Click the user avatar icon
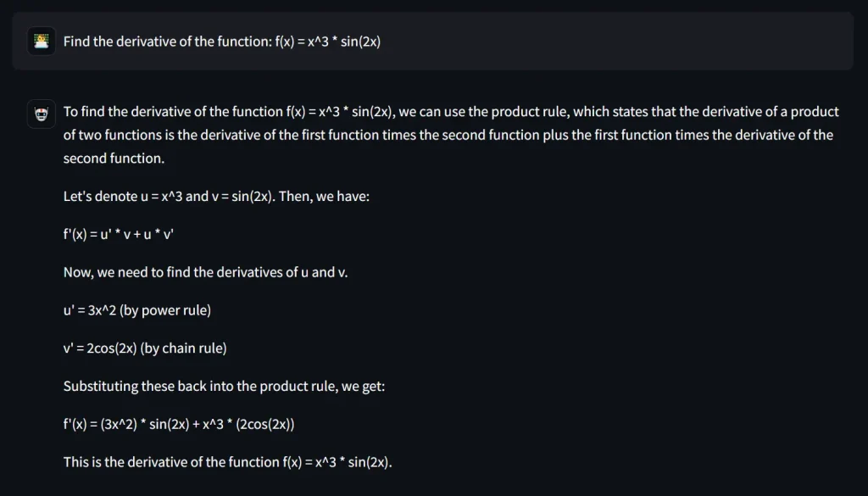The width and height of the screenshot is (868, 496). [40, 41]
